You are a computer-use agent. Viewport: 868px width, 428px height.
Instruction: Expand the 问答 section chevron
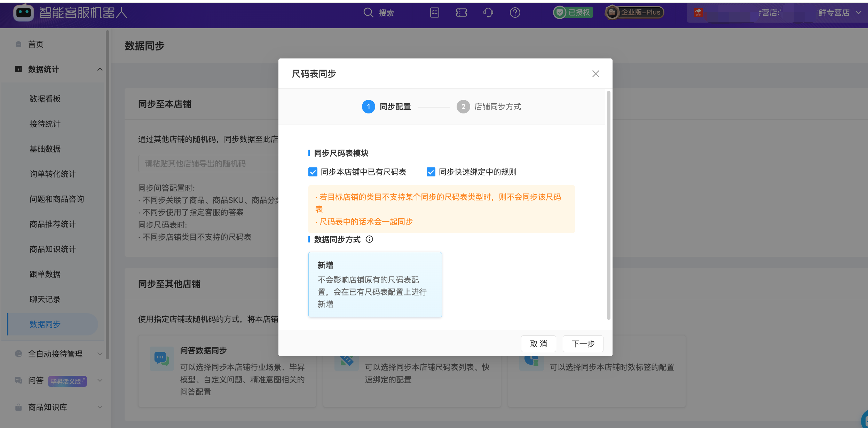[100, 380]
